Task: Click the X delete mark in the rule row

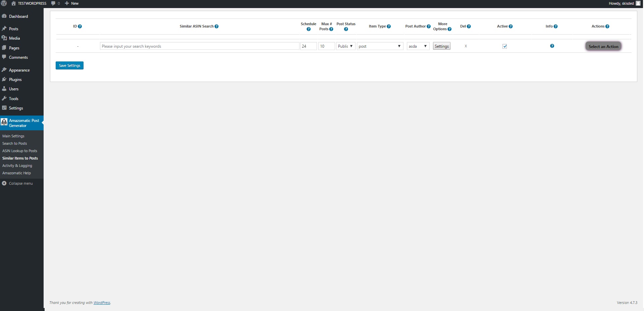Action: [x=466, y=46]
